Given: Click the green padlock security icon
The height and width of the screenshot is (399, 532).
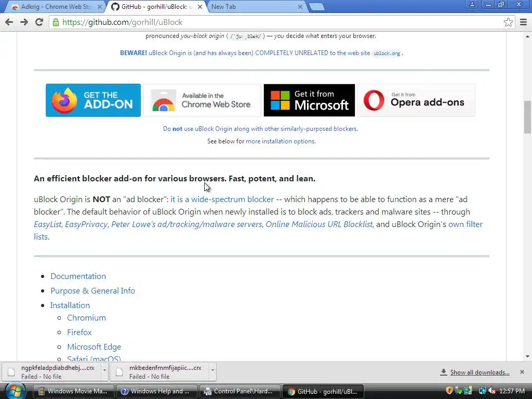Looking at the screenshot, I should point(56,22).
